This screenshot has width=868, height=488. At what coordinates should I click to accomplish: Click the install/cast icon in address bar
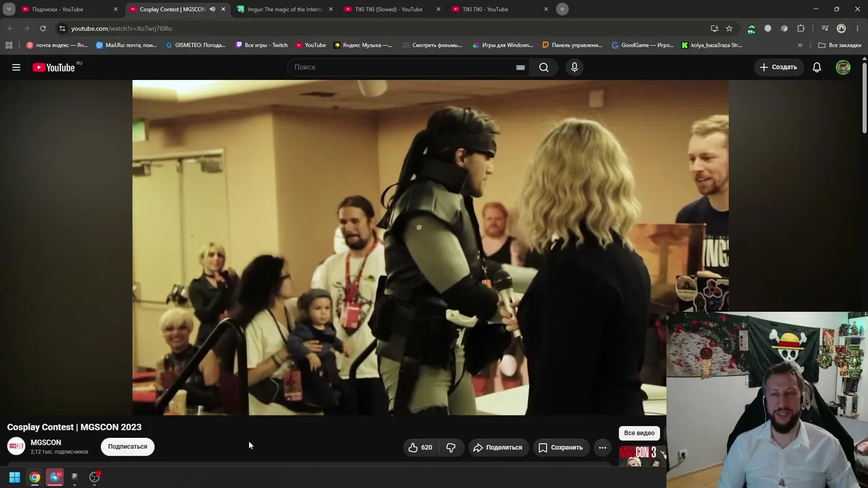pos(714,28)
